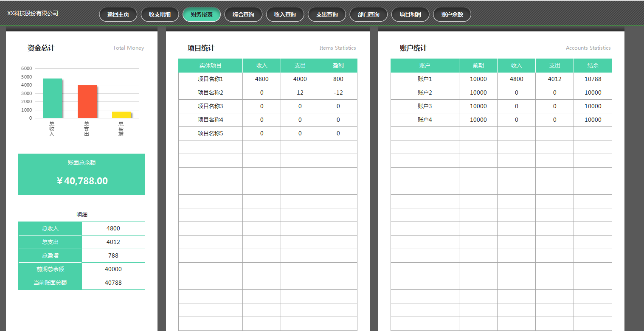Click the 支出 header in the 账户统计 table
The width and height of the screenshot is (644, 331).
point(555,65)
